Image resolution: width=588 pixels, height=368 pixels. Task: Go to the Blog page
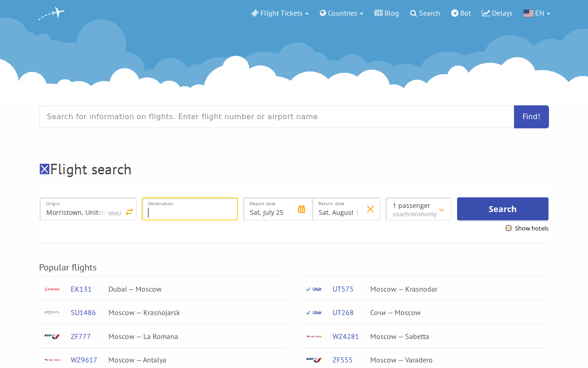[x=386, y=13]
